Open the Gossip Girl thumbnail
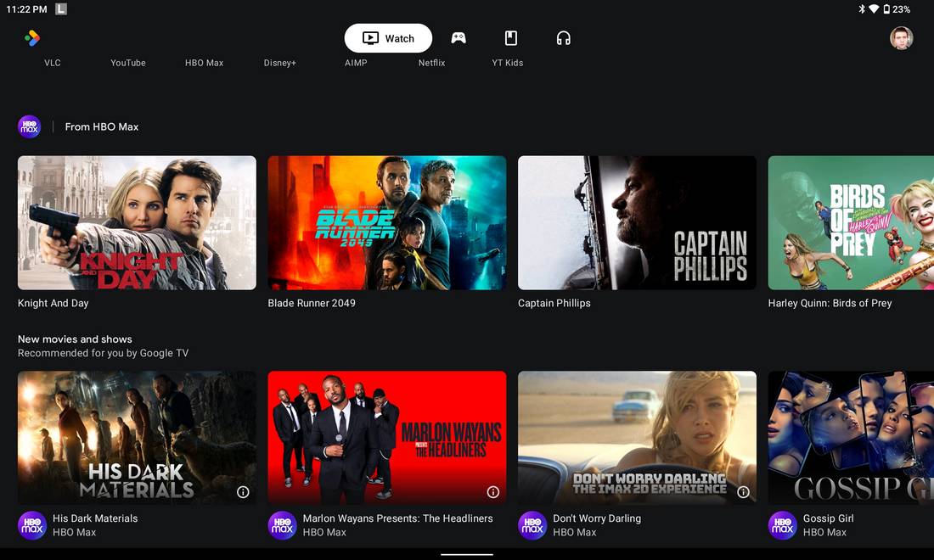This screenshot has height=560, width=934. 851,438
